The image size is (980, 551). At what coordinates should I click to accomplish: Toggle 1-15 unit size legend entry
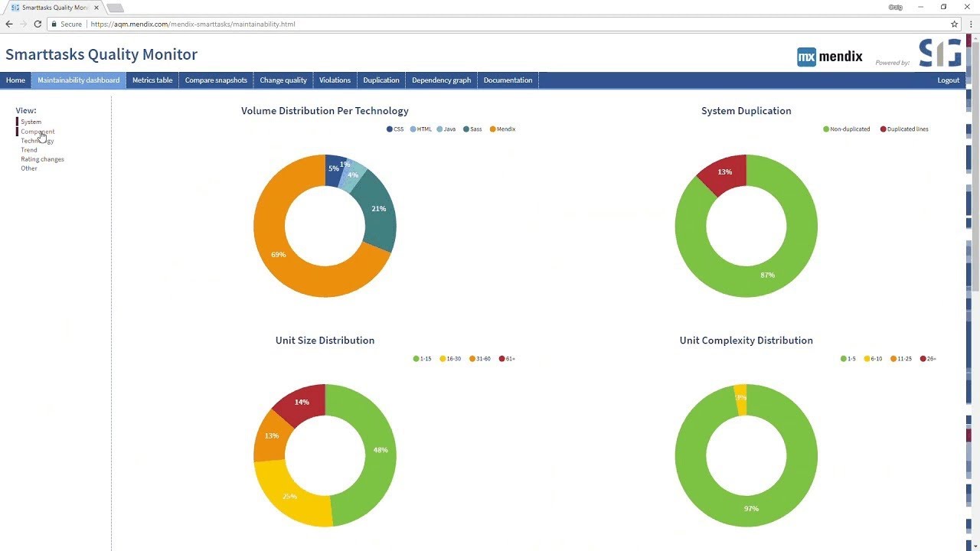(423, 359)
